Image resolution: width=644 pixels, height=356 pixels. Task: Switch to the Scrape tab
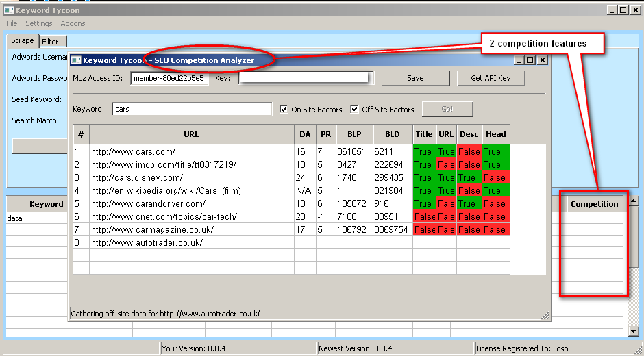coord(23,40)
